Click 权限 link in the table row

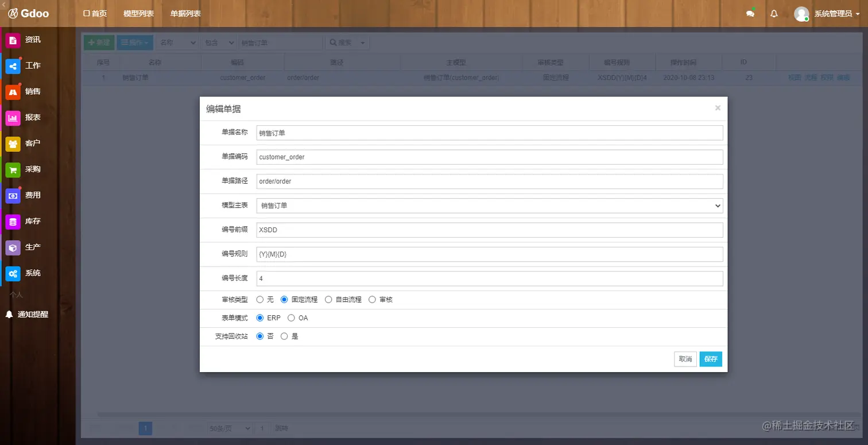(x=827, y=78)
